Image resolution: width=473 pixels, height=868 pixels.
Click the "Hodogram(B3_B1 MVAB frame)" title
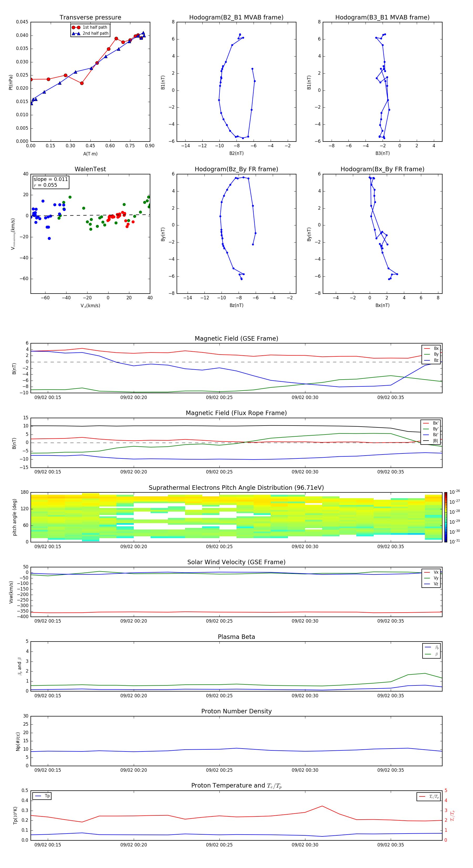pos(382,18)
